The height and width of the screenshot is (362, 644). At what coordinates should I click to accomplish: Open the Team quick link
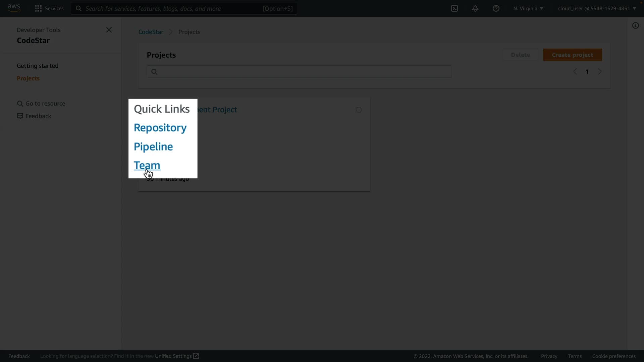coord(147,165)
